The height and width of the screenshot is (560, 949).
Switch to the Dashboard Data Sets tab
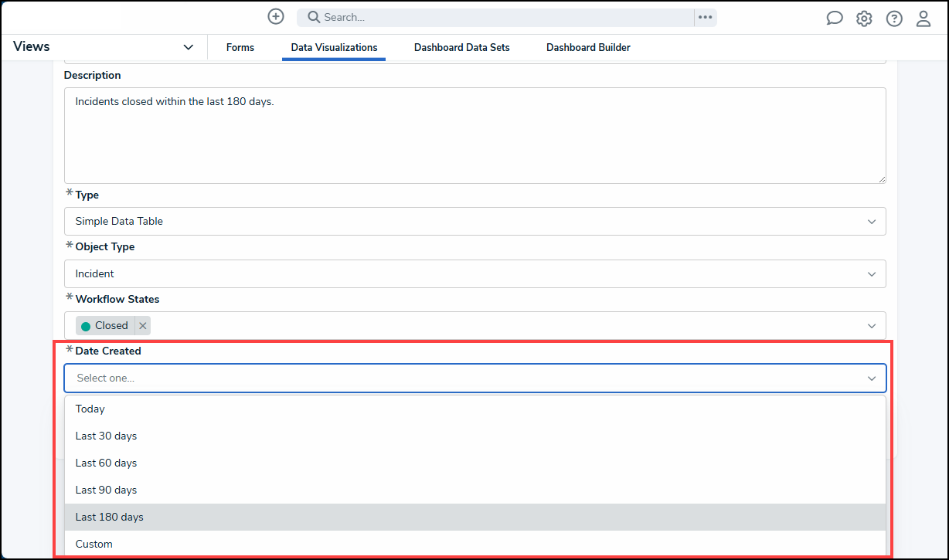462,48
